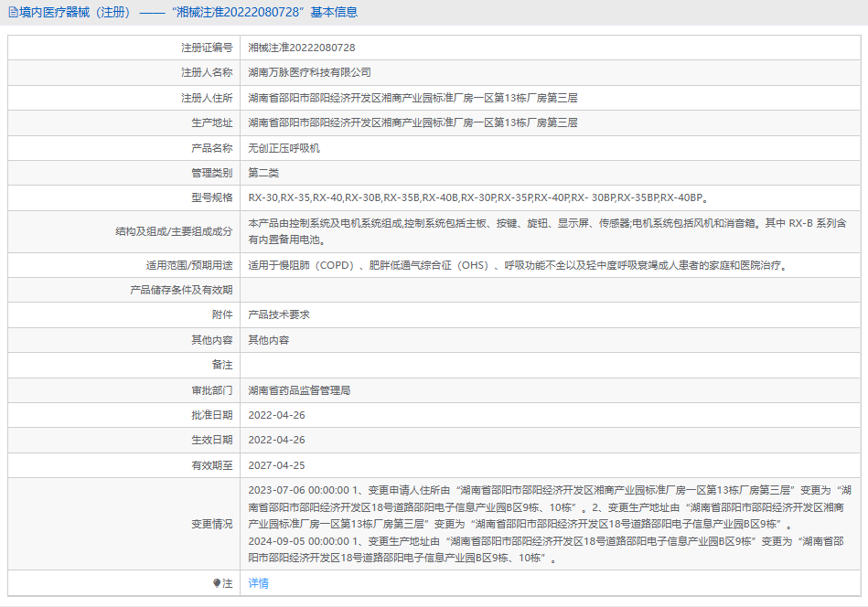Click registrant name 湖南万脉医疗科技有限公司
Screen dimensions: 868x607
click(x=310, y=72)
